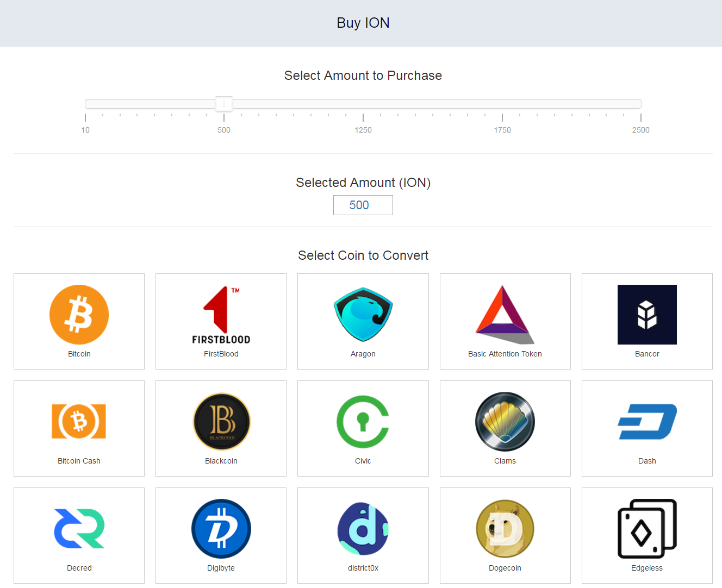The height and width of the screenshot is (588, 722).
Task: Pick the Aragon eagle icon
Action: pyautogui.click(x=363, y=315)
